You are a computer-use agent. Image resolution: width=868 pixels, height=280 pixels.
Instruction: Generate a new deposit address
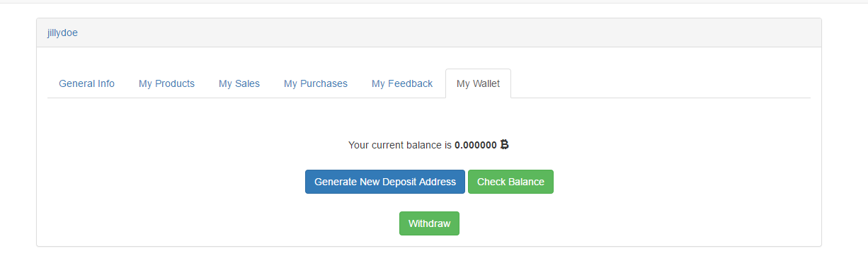385,182
